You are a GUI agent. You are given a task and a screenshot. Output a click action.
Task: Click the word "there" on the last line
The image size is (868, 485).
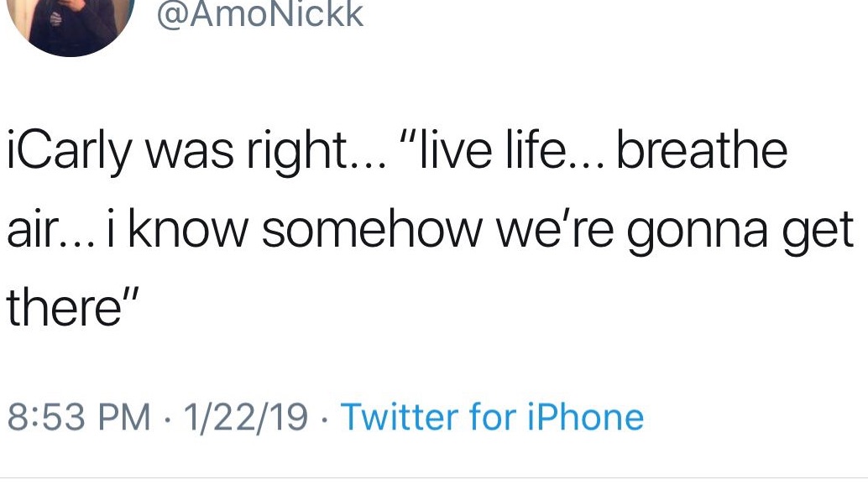click(x=60, y=309)
